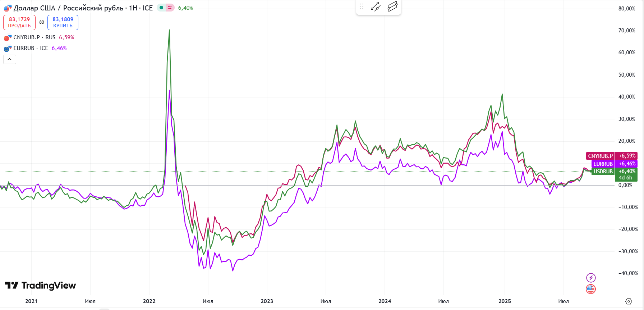Click the red ПРОДАТЬ sell button
The width and height of the screenshot is (644, 310).
[19, 22]
